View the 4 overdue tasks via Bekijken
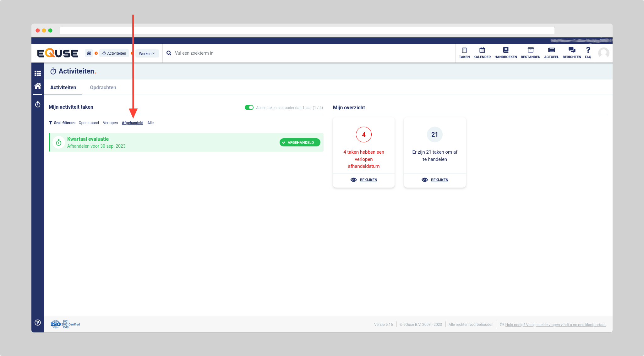The width and height of the screenshot is (644, 356). (364, 180)
